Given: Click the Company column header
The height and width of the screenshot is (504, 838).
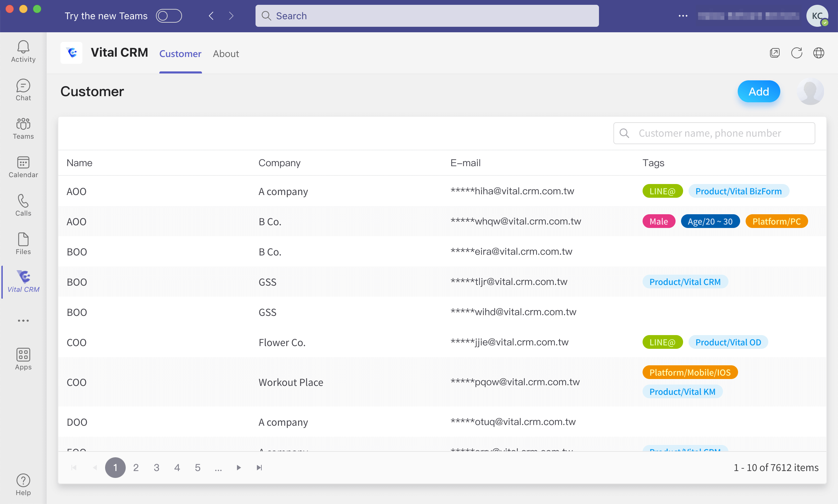Looking at the screenshot, I should pos(280,163).
